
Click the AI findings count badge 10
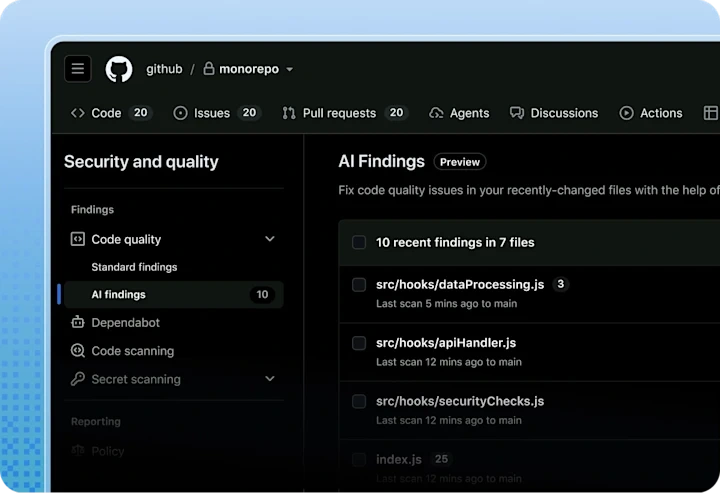(x=262, y=294)
